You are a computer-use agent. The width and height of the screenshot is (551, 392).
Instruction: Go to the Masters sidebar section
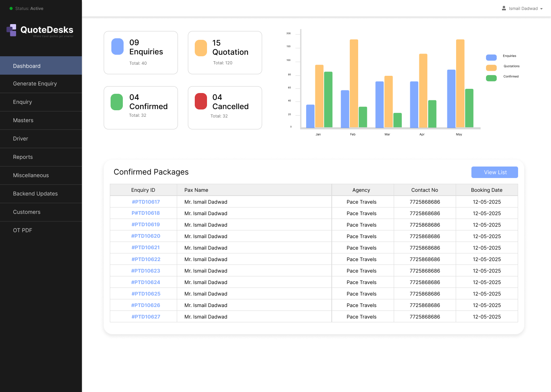[41, 121]
